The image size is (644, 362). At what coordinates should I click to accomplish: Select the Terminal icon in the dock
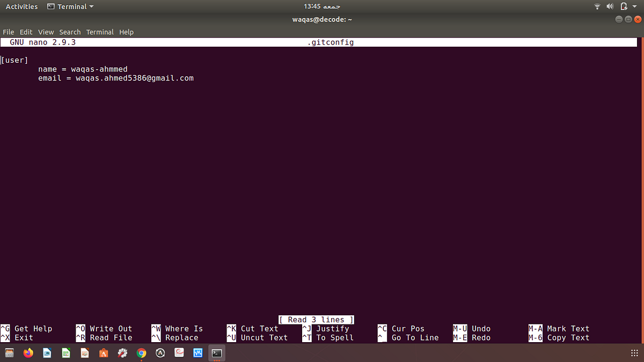(216, 353)
